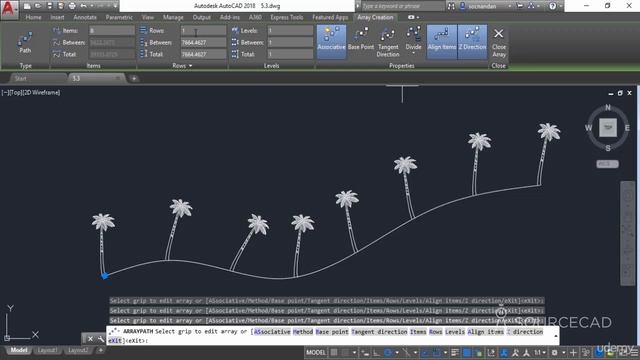
Task: Open the status bar Customization menu icon
Action: pyautogui.click(x=634, y=352)
